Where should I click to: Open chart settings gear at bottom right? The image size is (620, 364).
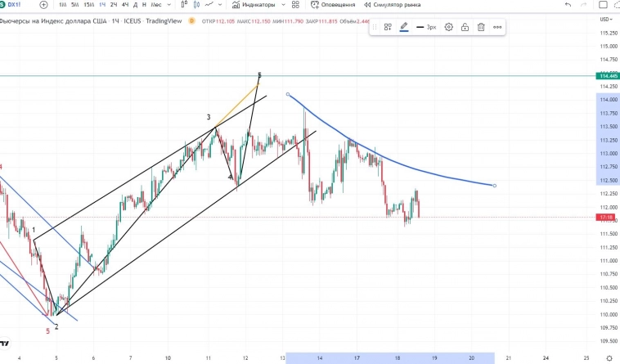click(609, 358)
